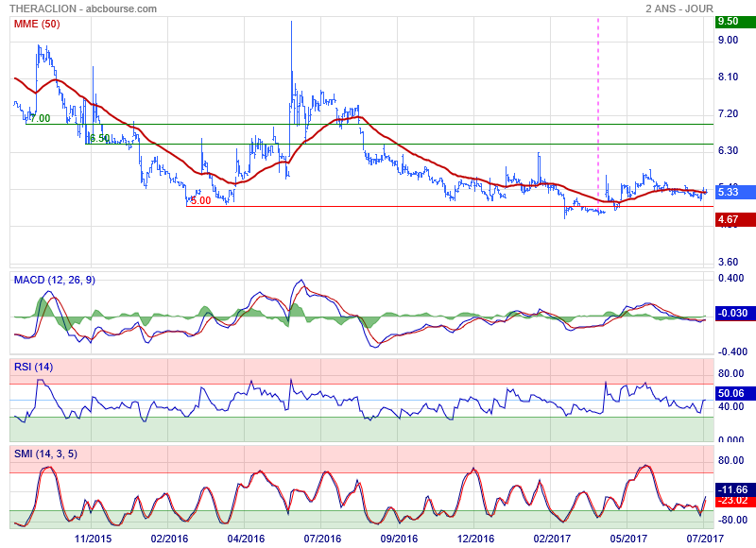
Task: Click the 8.10 price axis label
Action: click(x=728, y=77)
